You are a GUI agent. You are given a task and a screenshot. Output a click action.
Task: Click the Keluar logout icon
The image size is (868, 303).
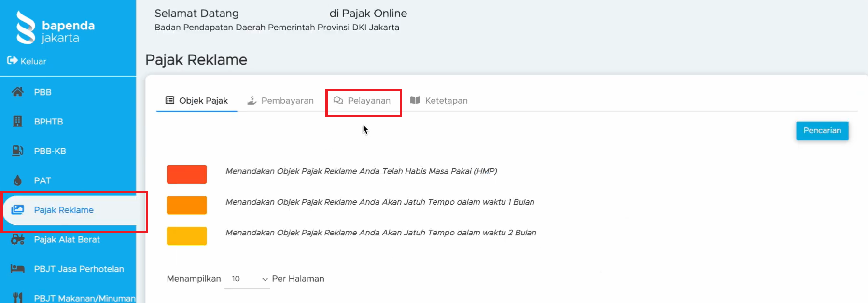[12, 61]
